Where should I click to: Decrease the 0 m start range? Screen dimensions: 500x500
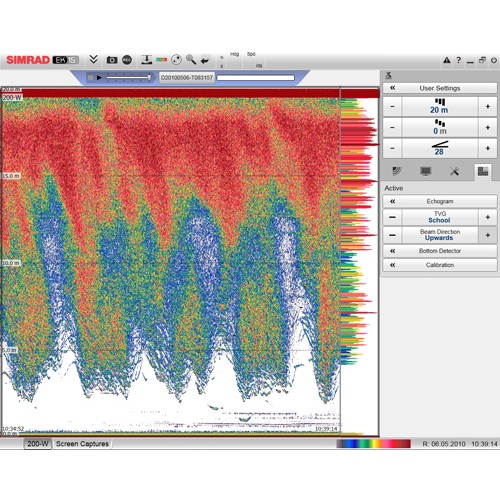coord(392,127)
